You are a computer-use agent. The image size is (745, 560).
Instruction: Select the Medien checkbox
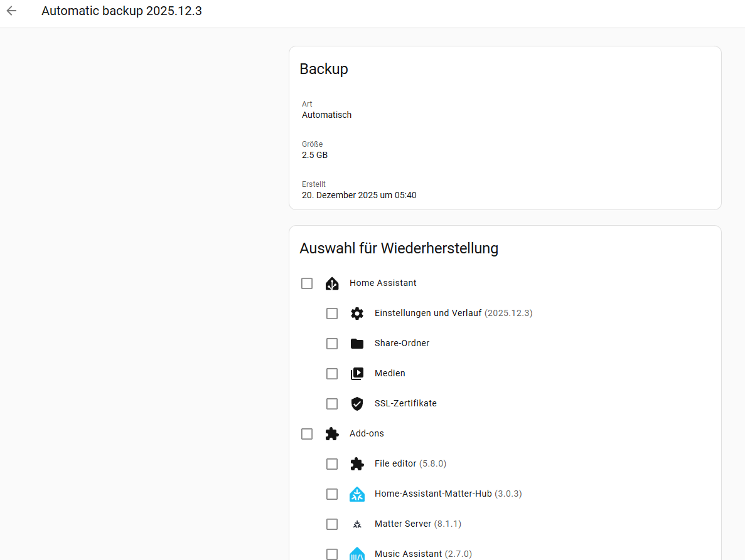coord(332,374)
